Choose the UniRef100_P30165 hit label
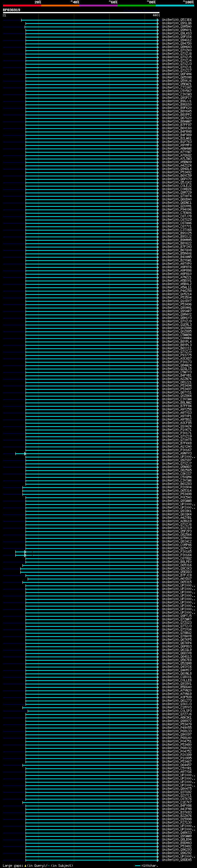 [x=177, y=551]
